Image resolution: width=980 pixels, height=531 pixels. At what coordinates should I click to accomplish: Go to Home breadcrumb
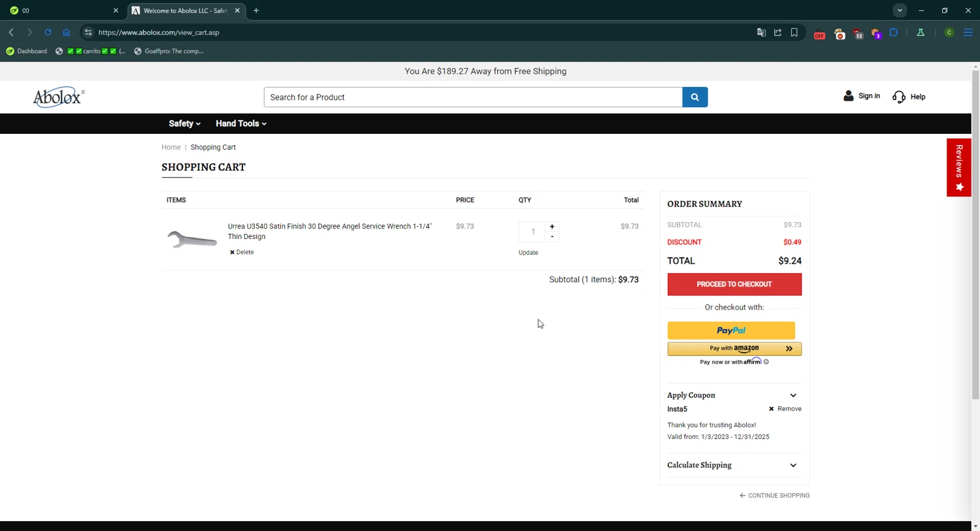click(171, 148)
